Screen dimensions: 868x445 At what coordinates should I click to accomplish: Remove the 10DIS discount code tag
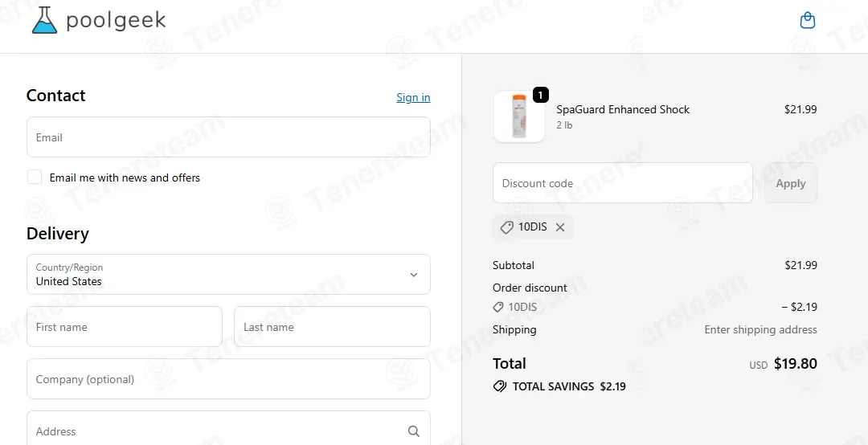point(560,227)
